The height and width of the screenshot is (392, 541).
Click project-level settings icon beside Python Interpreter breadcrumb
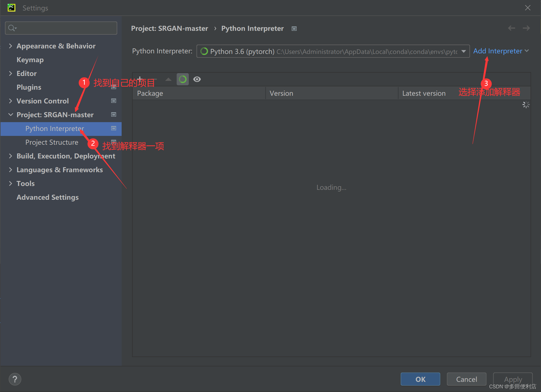[294, 29]
